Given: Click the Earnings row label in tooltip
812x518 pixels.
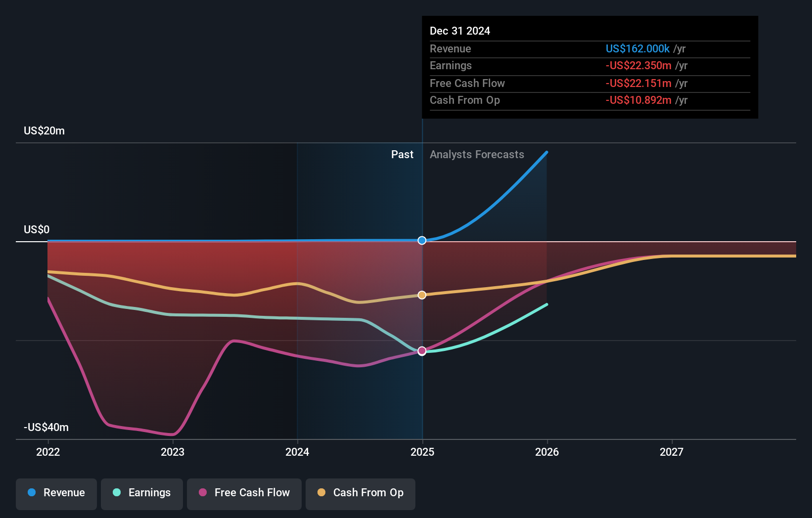Looking at the screenshot, I should tap(451, 65).
